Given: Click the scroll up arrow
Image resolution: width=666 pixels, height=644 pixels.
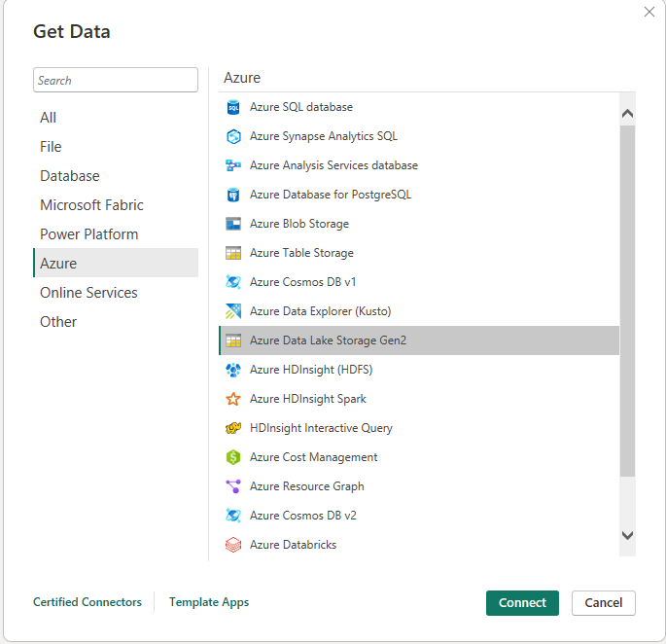Looking at the screenshot, I should click(x=627, y=114).
